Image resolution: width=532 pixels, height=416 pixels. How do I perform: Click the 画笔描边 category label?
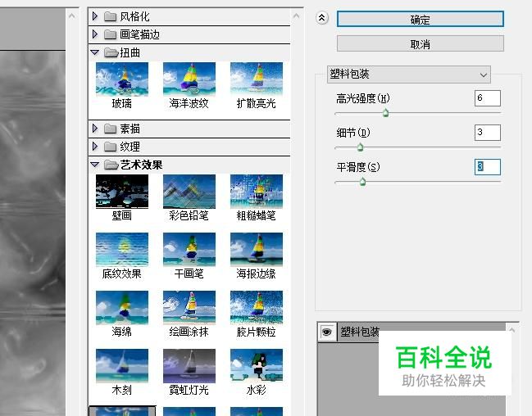pos(140,34)
